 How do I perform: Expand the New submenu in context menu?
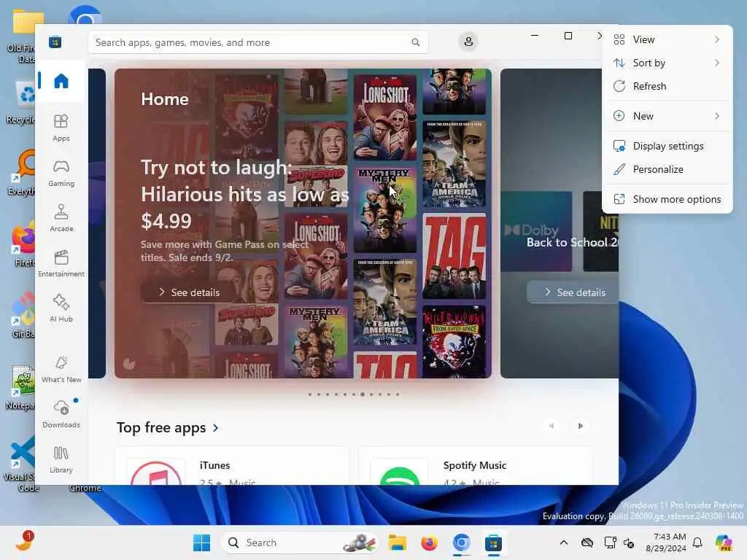[x=667, y=116]
